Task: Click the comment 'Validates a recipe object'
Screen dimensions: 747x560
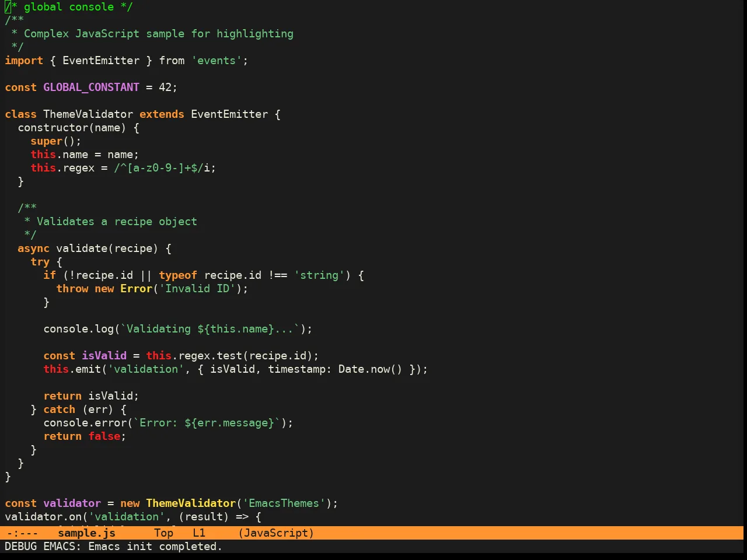Action: tap(117, 222)
